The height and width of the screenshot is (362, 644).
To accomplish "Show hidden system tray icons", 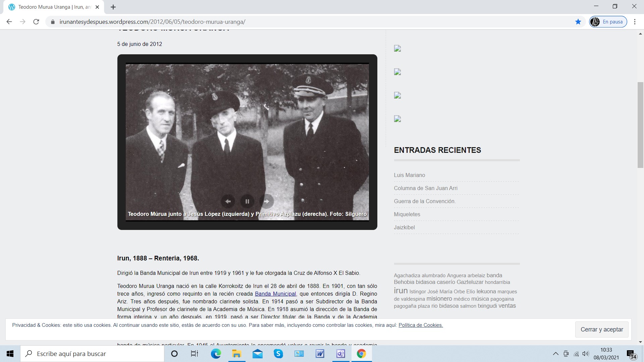I will point(555,354).
